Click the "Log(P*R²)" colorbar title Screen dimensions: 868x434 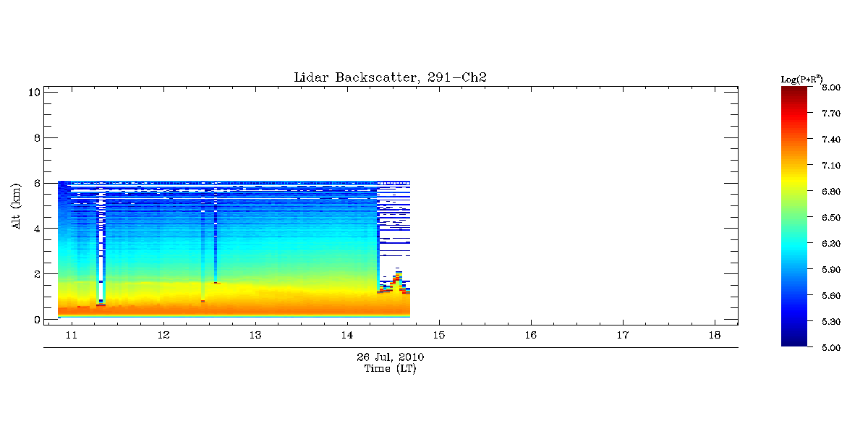click(x=801, y=79)
